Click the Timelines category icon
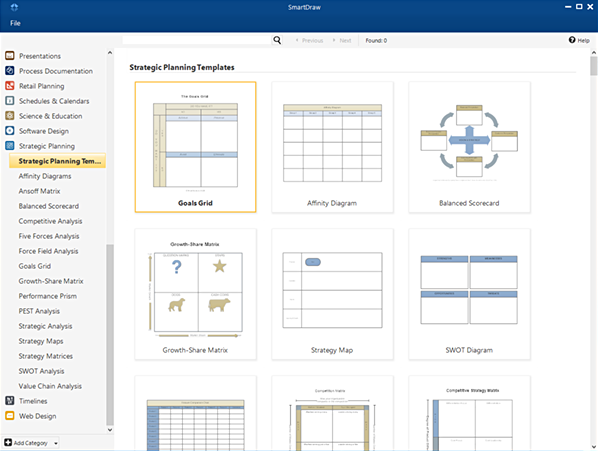The width and height of the screenshot is (598, 451). (10, 401)
